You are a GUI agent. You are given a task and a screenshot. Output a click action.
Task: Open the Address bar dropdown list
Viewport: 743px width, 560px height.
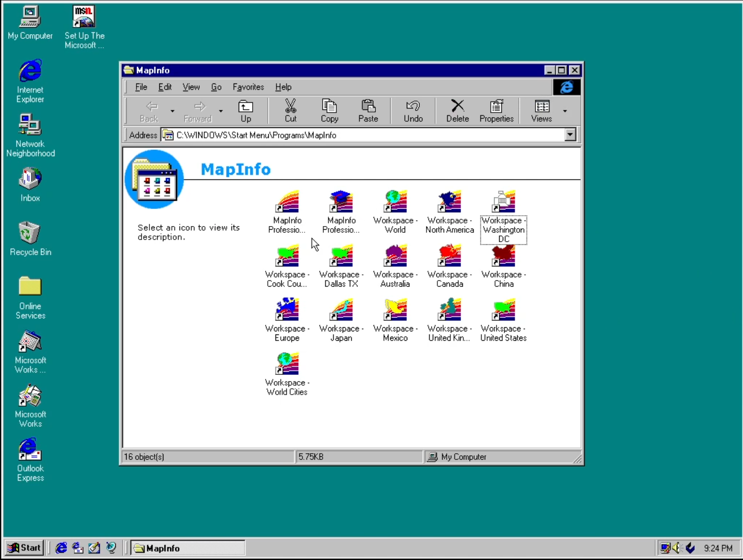pos(570,135)
